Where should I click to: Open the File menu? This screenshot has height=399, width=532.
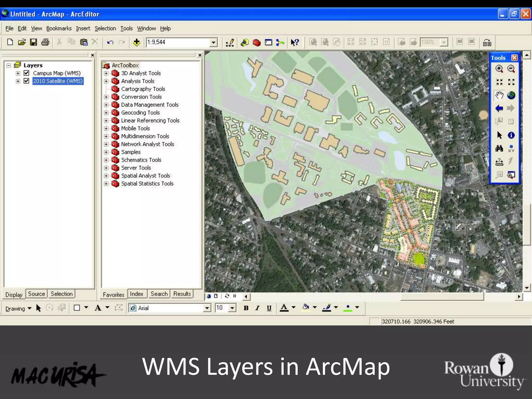[9, 28]
